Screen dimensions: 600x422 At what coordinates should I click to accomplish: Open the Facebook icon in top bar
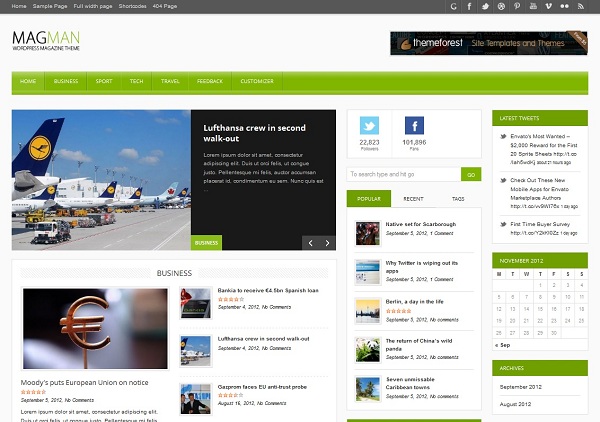click(x=469, y=7)
